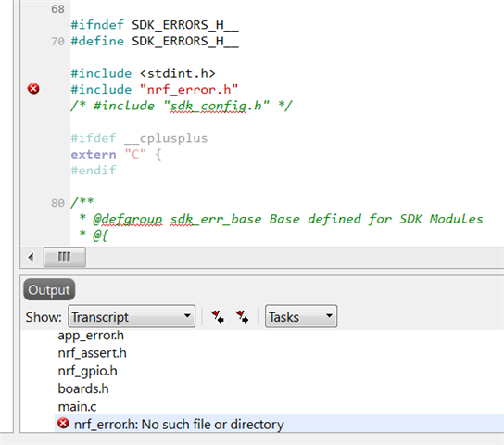Click the commented sdk_config.h include line
Image resolution: width=504 pixels, height=445 pixels.
click(x=182, y=106)
